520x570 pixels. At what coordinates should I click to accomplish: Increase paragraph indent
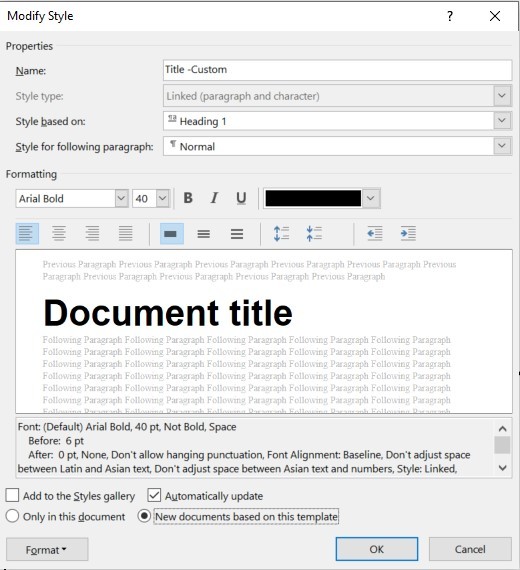tap(408, 233)
